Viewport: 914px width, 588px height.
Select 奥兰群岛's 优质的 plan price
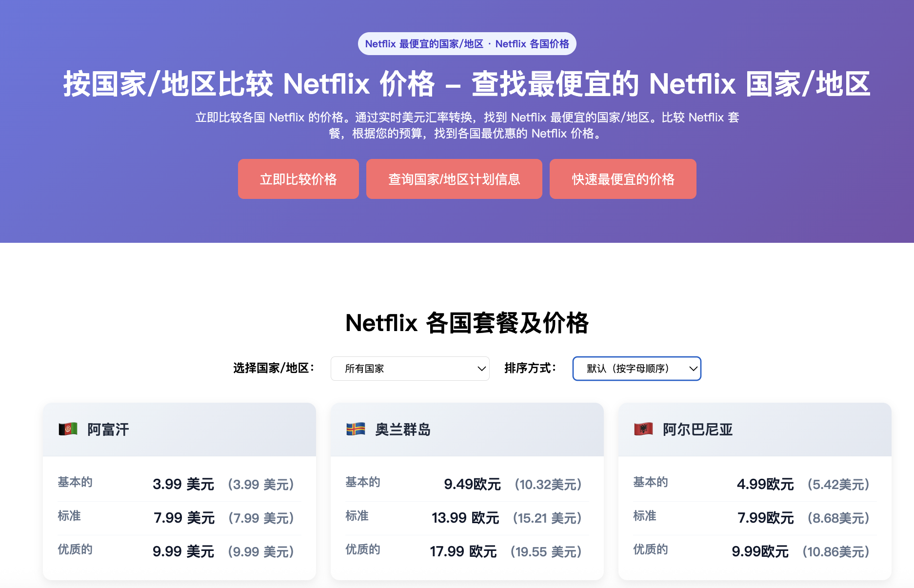pos(463,551)
